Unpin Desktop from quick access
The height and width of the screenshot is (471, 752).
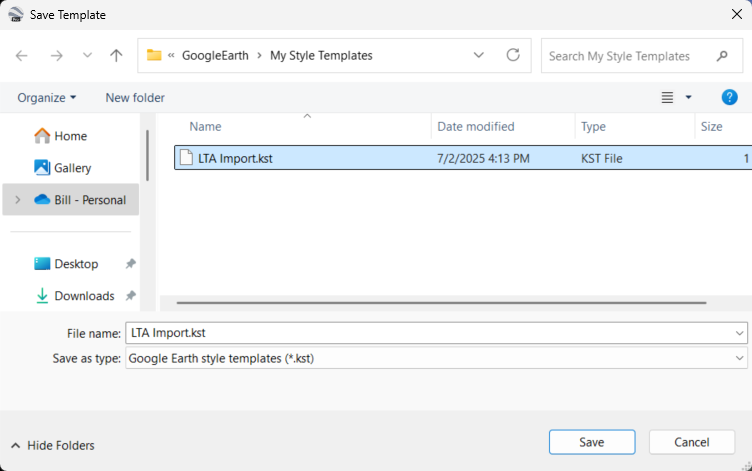[130, 263]
